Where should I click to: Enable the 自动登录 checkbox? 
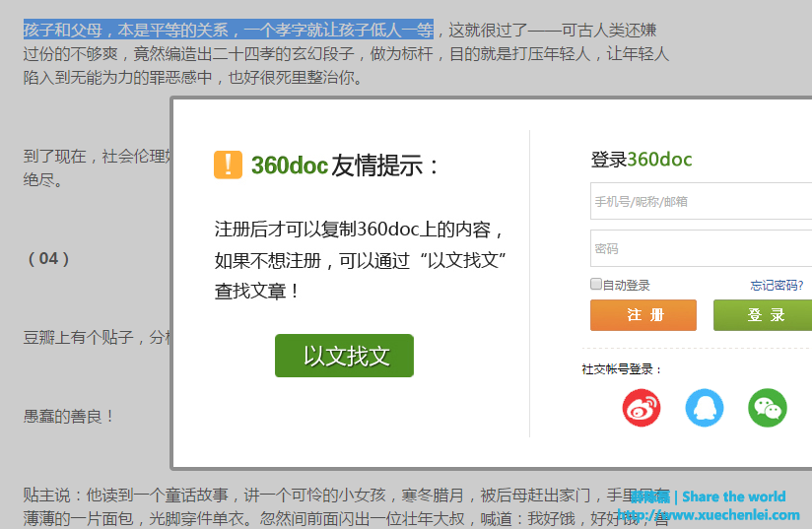(x=596, y=284)
